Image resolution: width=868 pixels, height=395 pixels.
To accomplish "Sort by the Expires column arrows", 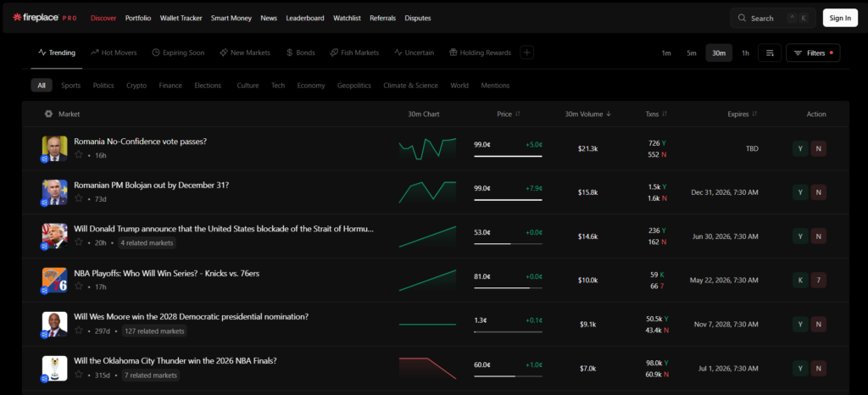I will [x=754, y=114].
